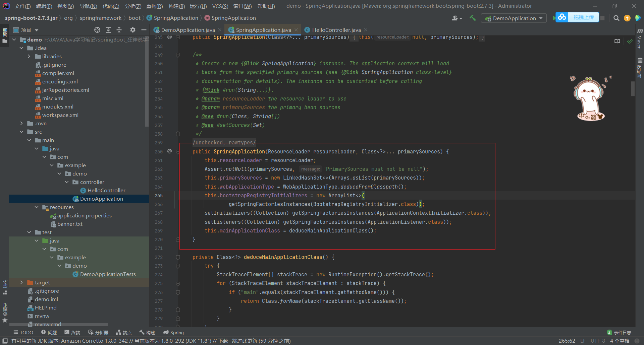
Task: Collapse the controller package
Action: [x=67, y=182]
